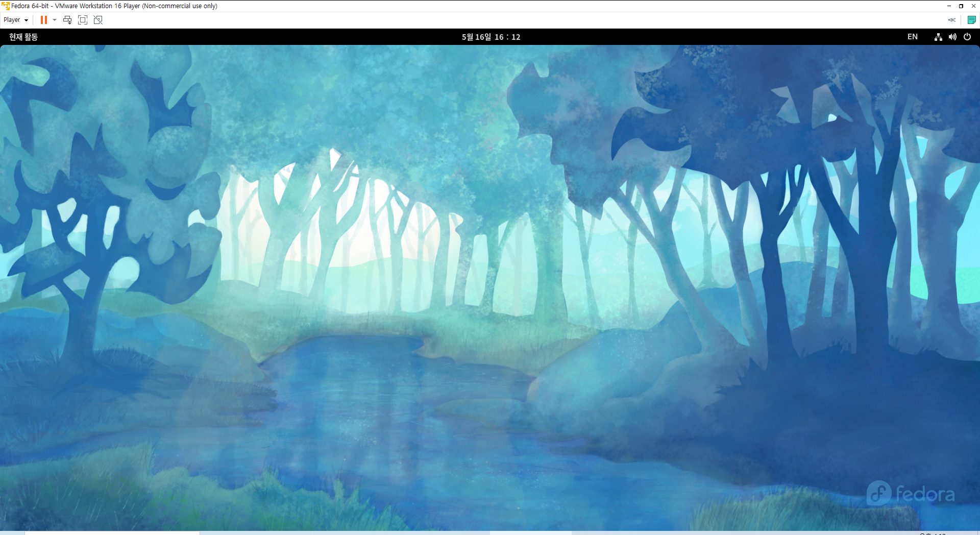Viewport: 980px width, 535px height.
Task: Open the VMware message log icon
Action: [972, 20]
